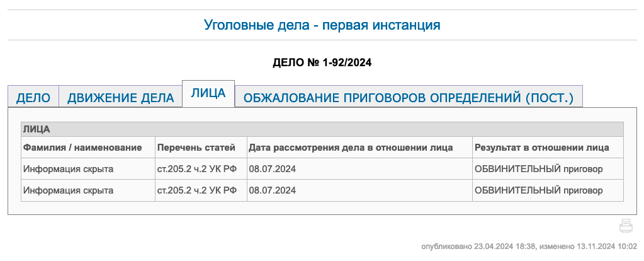Click first row's ОБВИНИТЕЛЬНЫЙ приговор result

coord(539,169)
